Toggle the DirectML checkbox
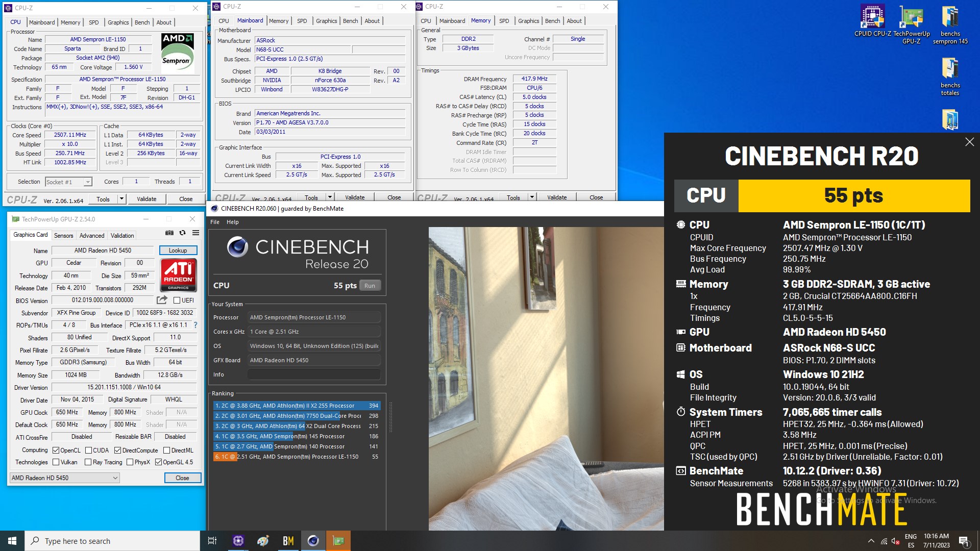This screenshot has height=551, width=980. pyautogui.click(x=166, y=450)
